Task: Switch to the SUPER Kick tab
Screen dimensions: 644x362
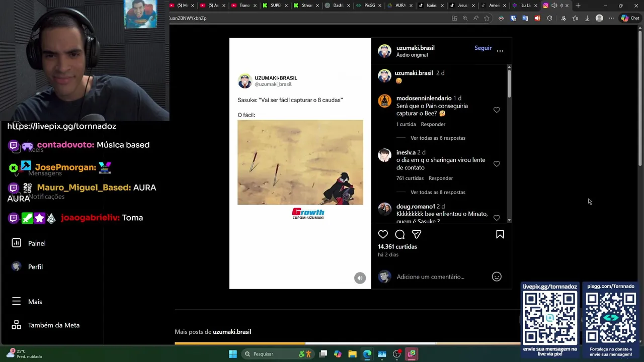Action: (275, 6)
